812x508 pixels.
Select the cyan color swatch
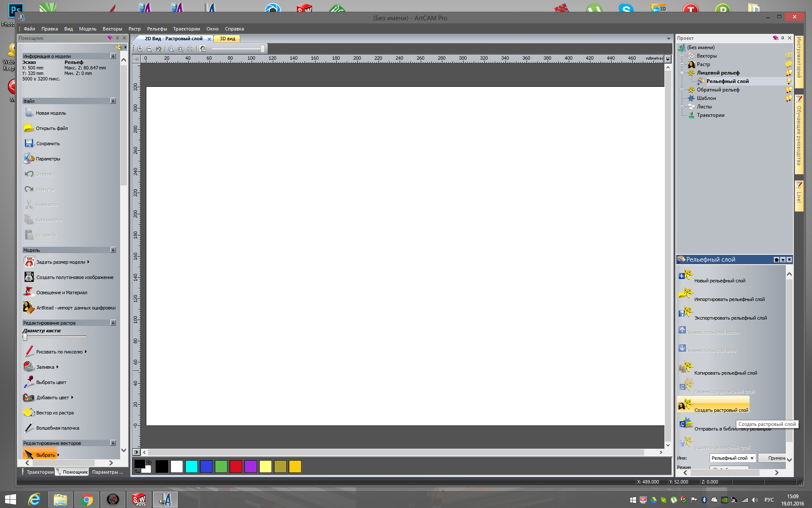pos(192,467)
